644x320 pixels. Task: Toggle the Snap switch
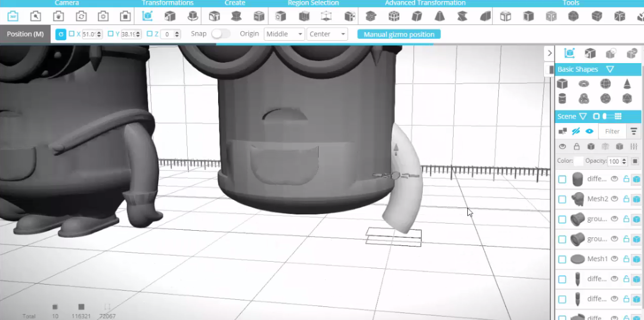point(220,34)
